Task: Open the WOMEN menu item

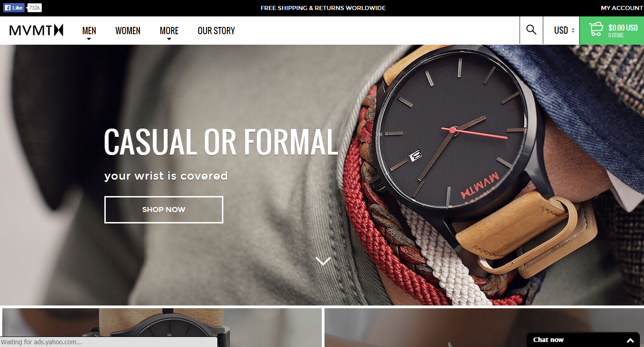Action: click(128, 31)
